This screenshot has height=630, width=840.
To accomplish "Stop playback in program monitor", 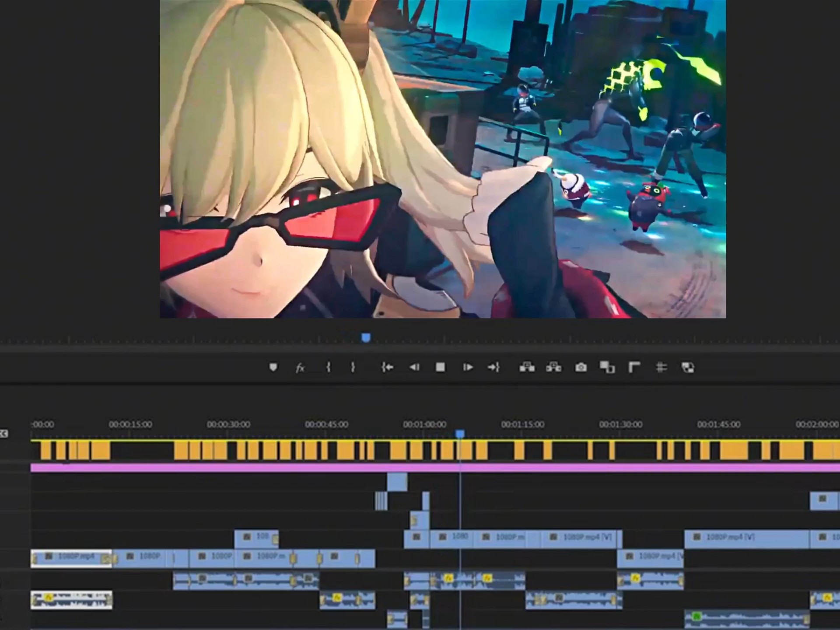I will (441, 367).
